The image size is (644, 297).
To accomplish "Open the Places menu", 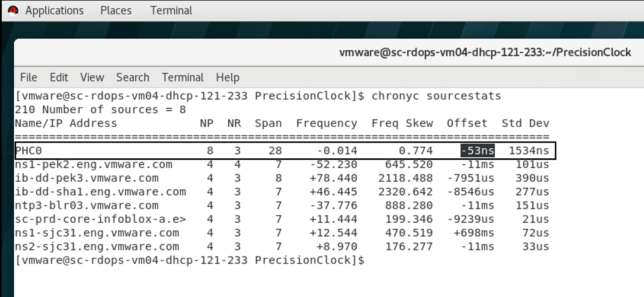I will click(x=116, y=10).
